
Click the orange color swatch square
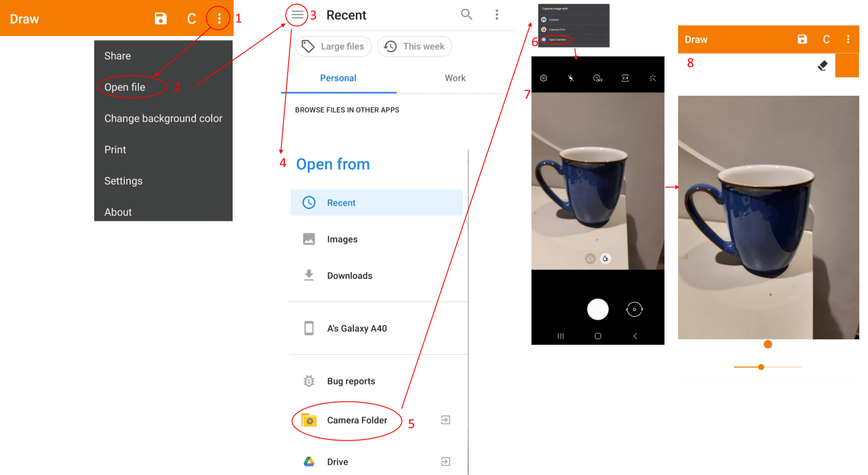tap(847, 66)
